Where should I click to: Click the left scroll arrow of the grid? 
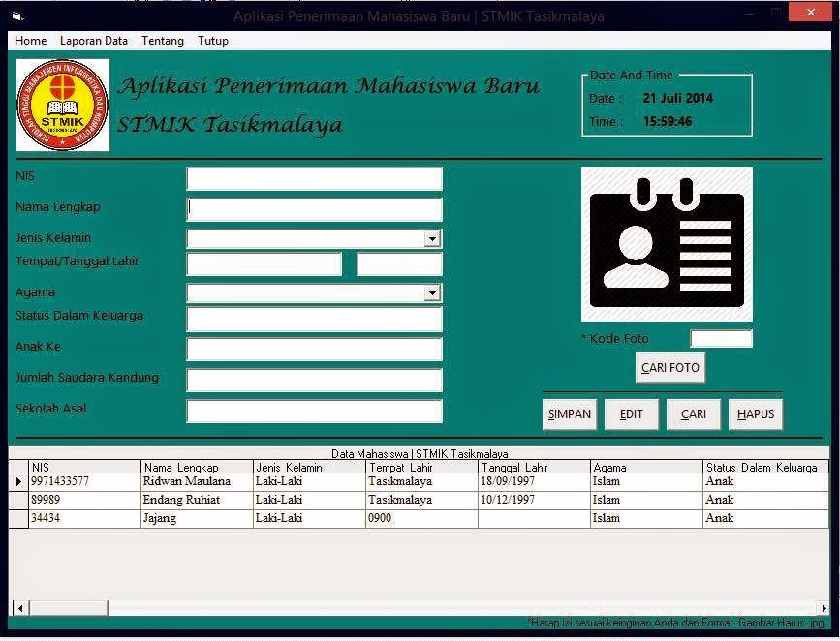[x=20, y=608]
